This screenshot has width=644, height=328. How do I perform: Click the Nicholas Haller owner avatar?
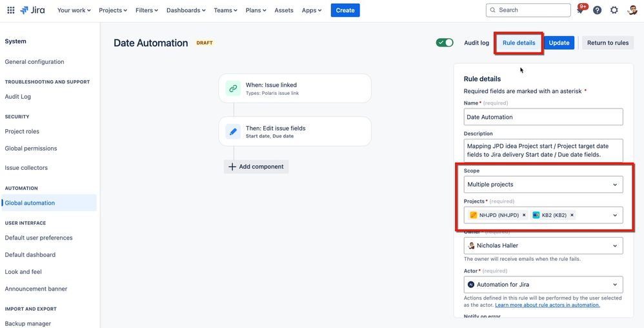coord(472,245)
